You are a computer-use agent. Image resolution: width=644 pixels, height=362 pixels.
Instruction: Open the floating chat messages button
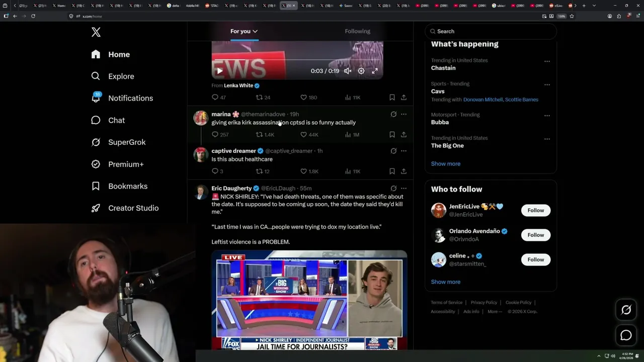tap(626, 335)
